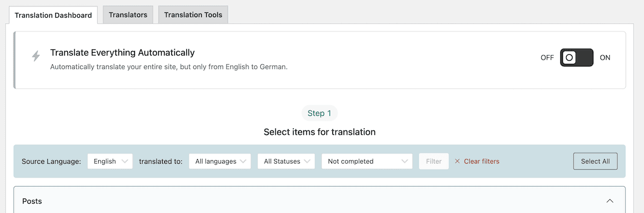Open the All Statuses dropdown

(286, 161)
